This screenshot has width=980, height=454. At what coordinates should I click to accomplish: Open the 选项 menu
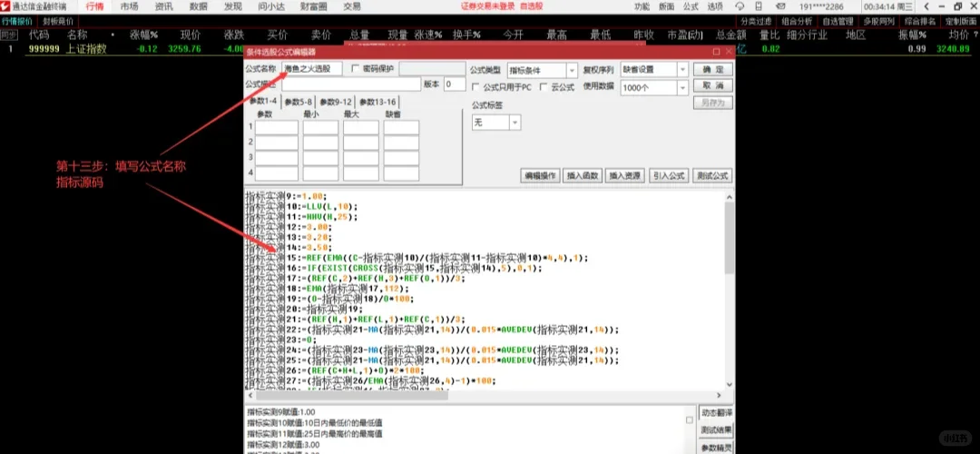pos(714,7)
